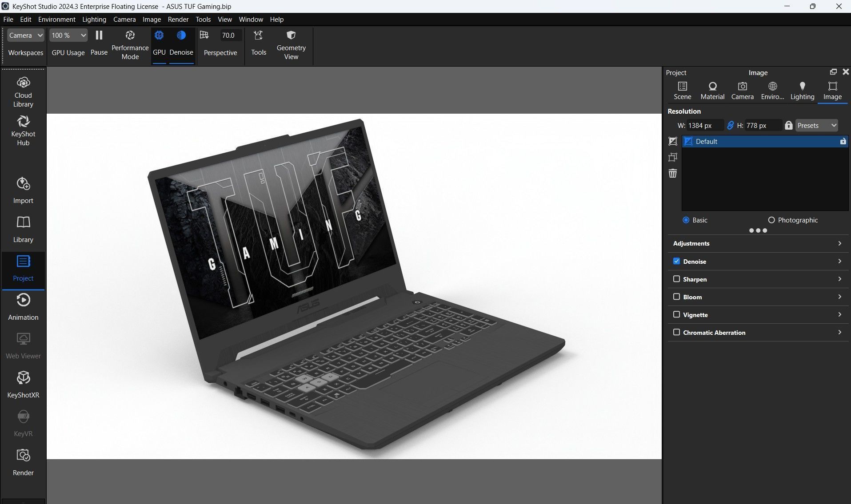Toggle Performance Mode
Image resolution: width=851 pixels, height=504 pixels.
tap(130, 45)
